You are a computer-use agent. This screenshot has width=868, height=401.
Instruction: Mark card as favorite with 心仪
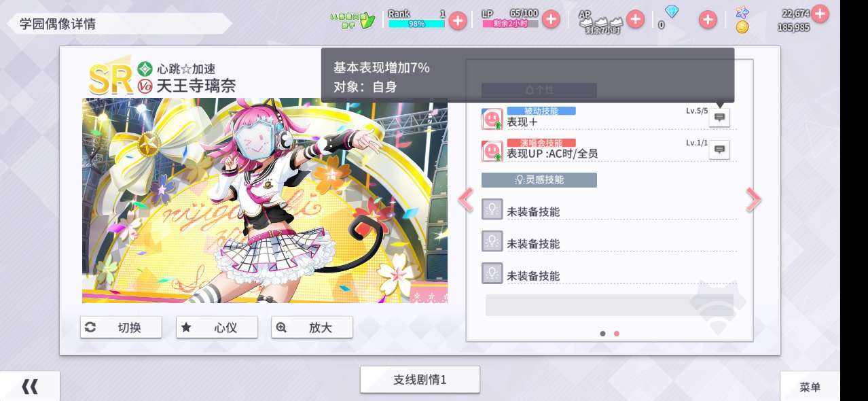[217, 328]
